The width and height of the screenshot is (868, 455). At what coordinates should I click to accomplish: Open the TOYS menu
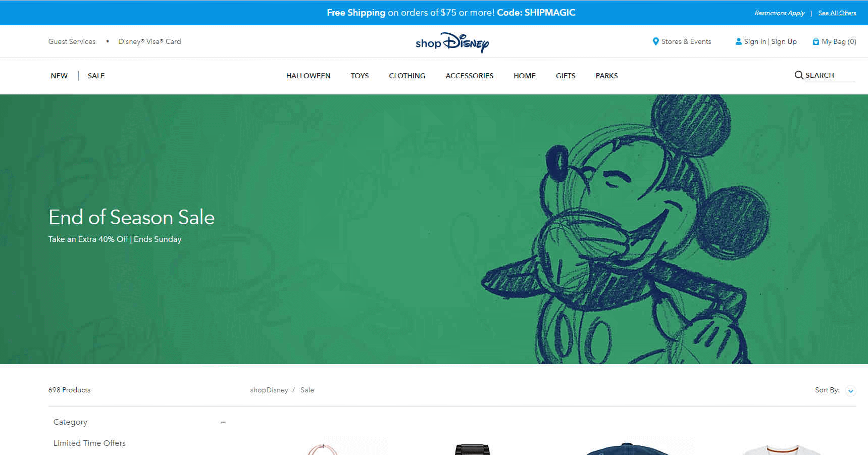[360, 76]
